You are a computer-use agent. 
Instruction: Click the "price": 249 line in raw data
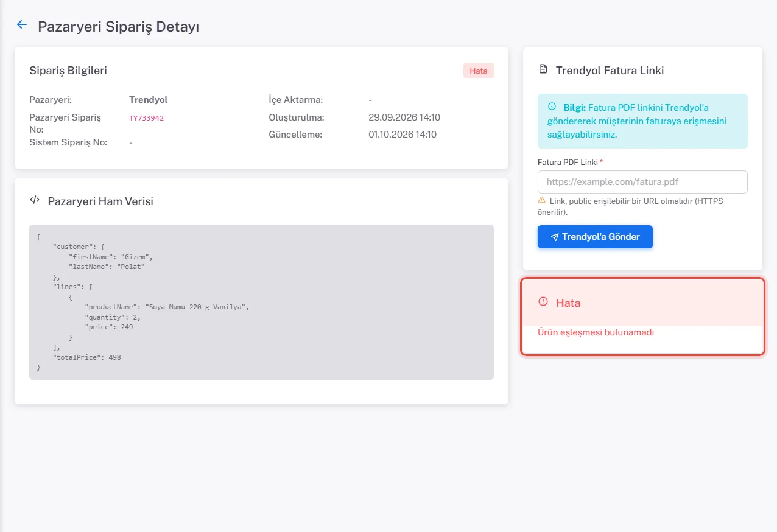[x=109, y=327]
